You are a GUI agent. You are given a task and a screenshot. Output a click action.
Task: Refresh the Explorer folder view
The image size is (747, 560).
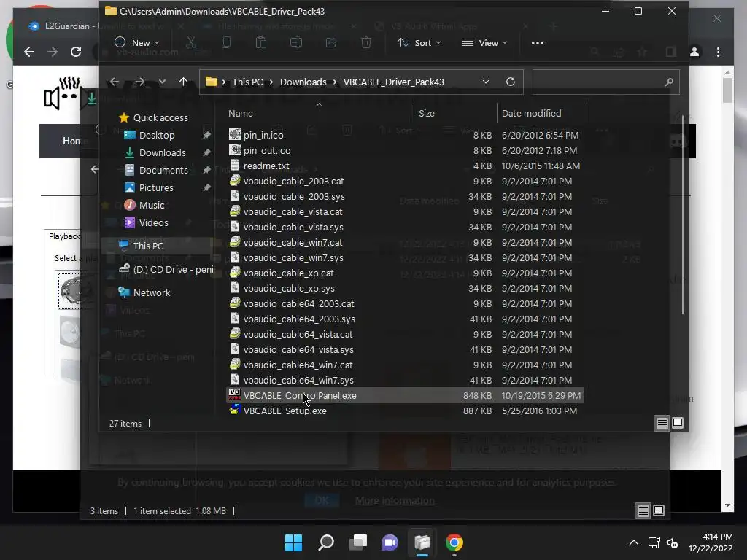pos(510,82)
